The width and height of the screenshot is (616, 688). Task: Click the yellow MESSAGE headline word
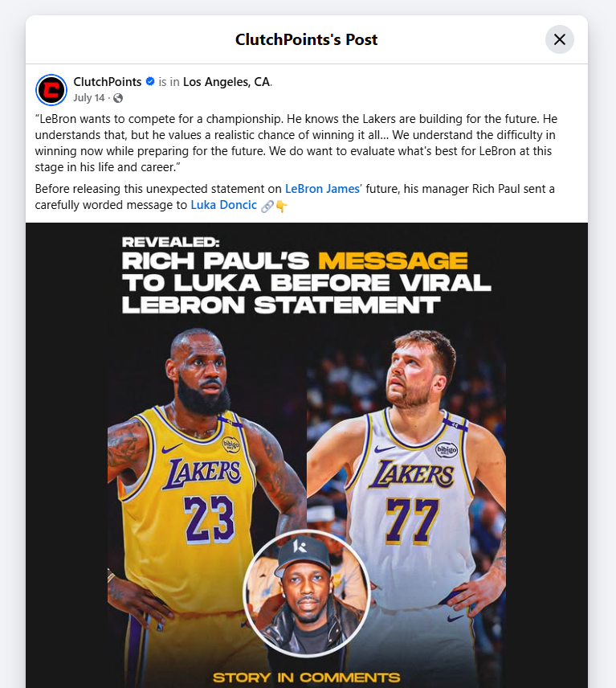pos(393,260)
